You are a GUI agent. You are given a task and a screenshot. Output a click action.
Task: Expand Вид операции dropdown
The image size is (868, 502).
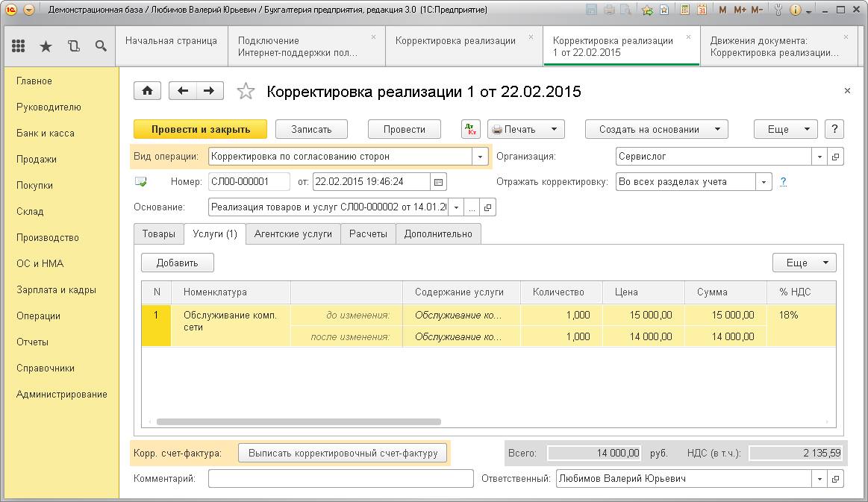coord(480,157)
